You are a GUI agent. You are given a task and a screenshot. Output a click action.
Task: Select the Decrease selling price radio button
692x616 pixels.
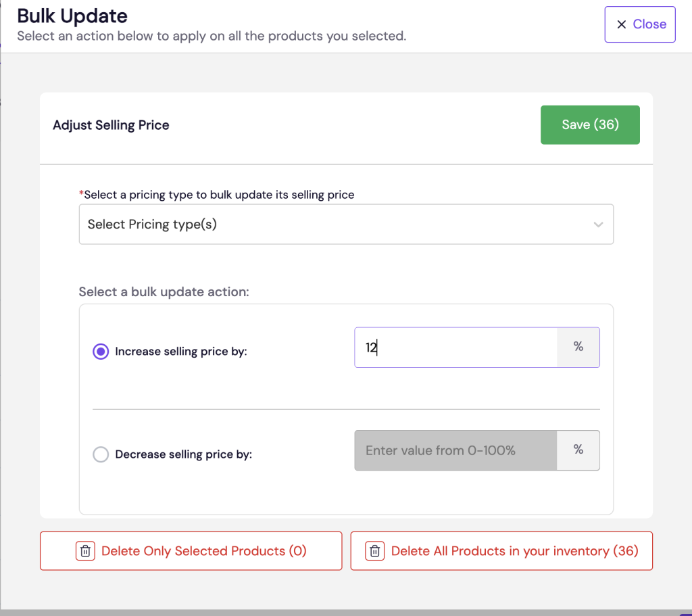click(x=101, y=454)
